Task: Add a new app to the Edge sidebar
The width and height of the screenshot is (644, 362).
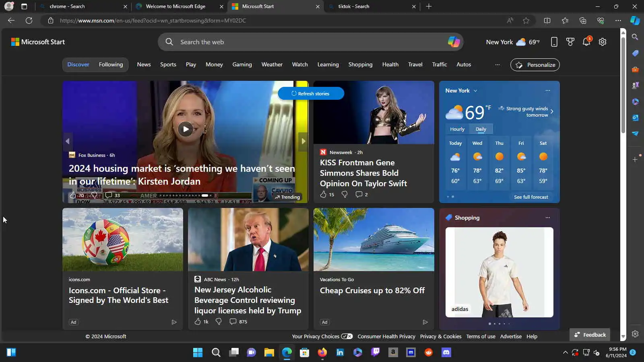Action: [x=635, y=160]
